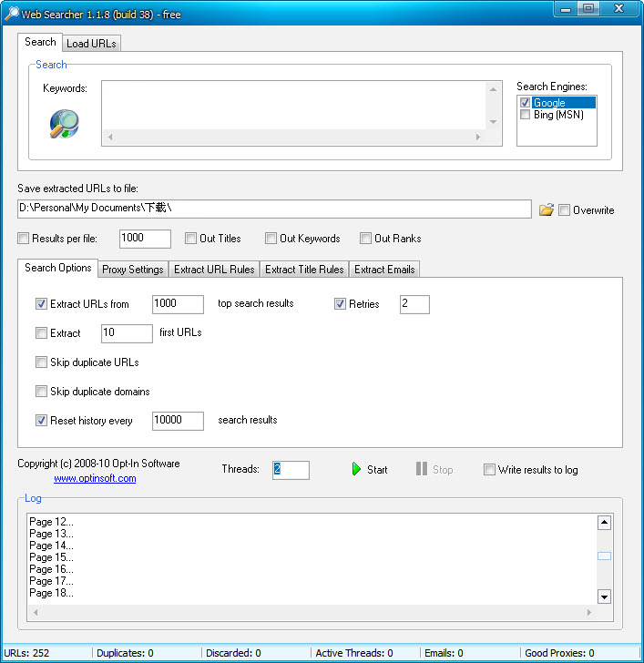Enable Skip duplicate URLs option
Image resolution: width=644 pixels, height=663 pixels.
point(42,362)
